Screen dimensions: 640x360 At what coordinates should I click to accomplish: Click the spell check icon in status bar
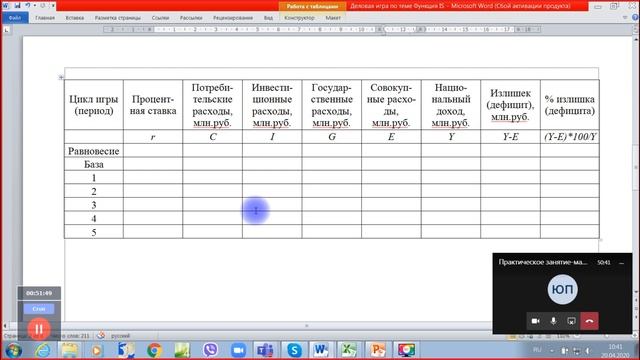click(x=101, y=336)
